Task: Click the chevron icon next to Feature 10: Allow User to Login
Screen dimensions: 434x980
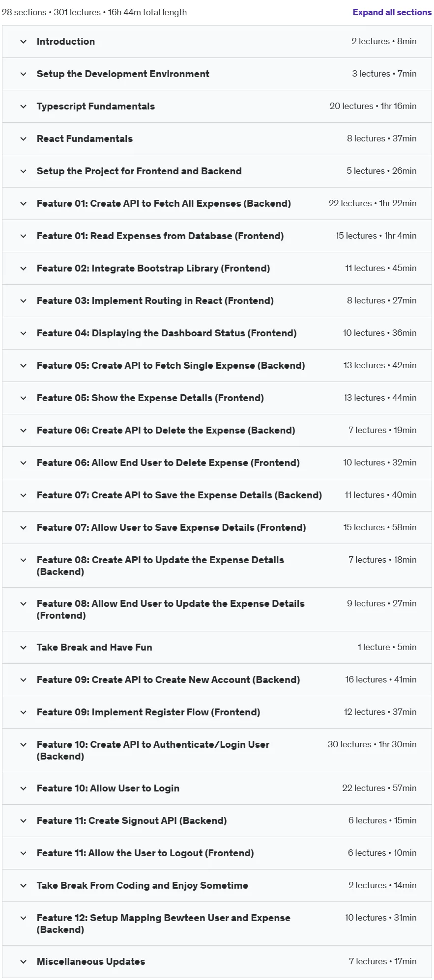Action: point(23,789)
